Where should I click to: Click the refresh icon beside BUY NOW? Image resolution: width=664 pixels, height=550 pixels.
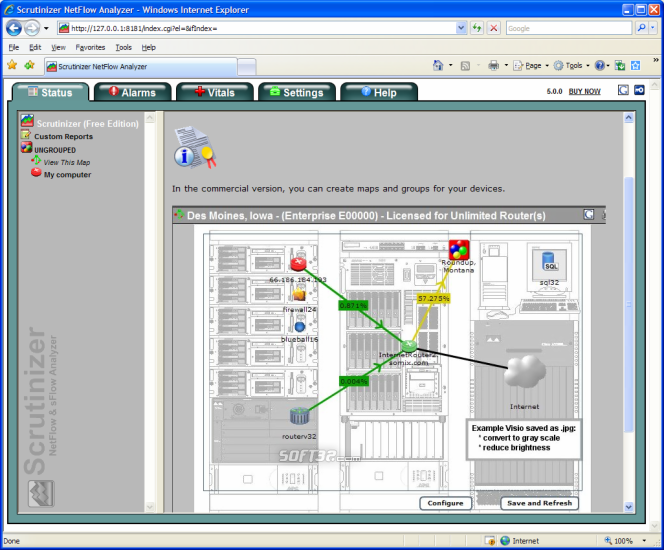coord(623,90)
